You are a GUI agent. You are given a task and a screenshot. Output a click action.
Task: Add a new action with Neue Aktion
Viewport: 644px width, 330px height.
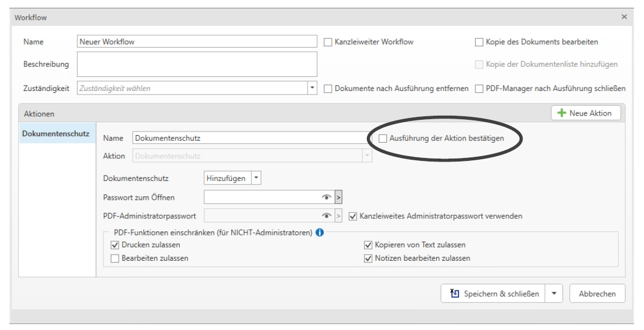click(x=585, y=113)
